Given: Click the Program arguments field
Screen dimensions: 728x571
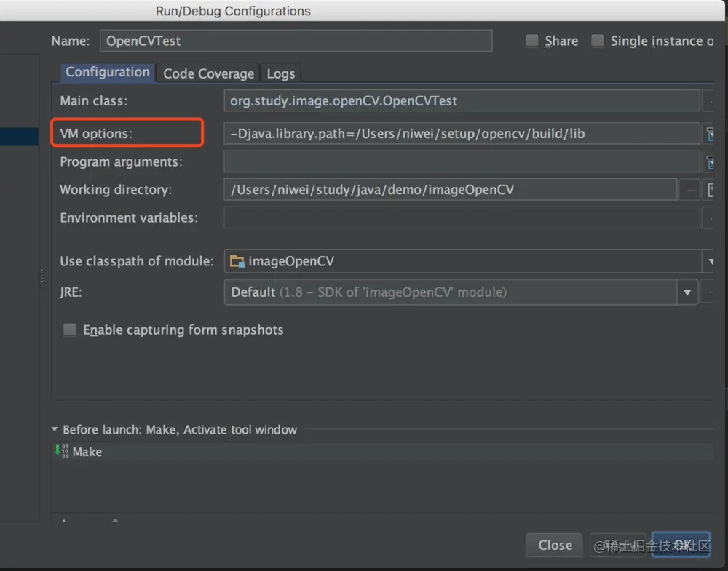Looking at the screenshot, I should point(462,161).
